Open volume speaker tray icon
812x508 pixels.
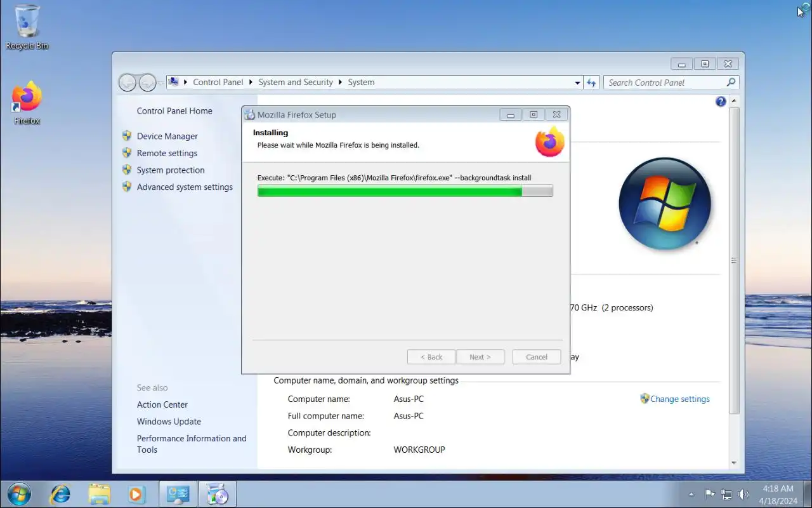click(743, 494)
